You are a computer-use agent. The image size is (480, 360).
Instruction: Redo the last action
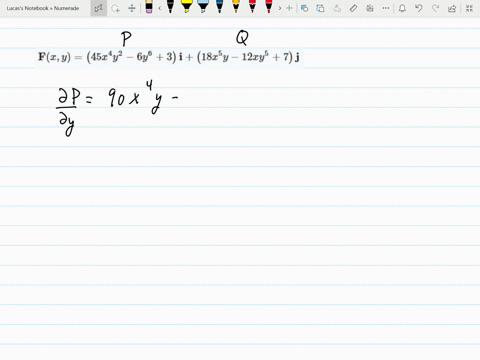click(435, 8)
